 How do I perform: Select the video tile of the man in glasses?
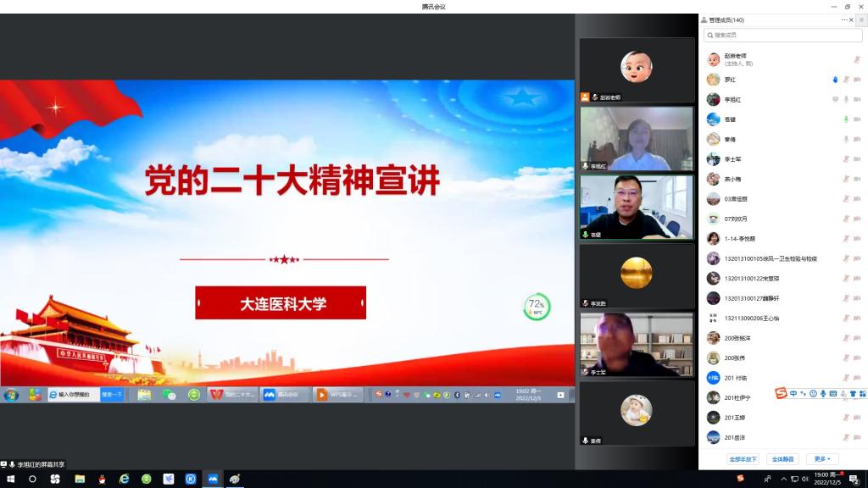click(x=637, y=207)
